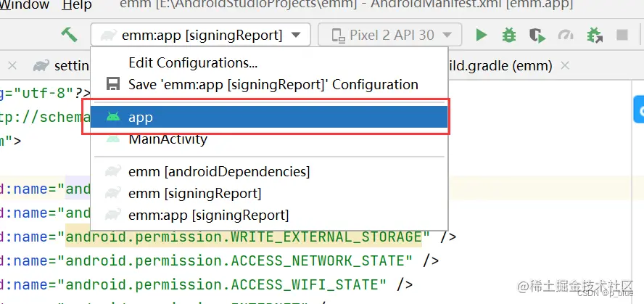The height and width of the screenshot is (304, 644).
Task: Select emm:app [signingReport] in dropdown list
Action: pyautogui.click(x=269, y=215)
